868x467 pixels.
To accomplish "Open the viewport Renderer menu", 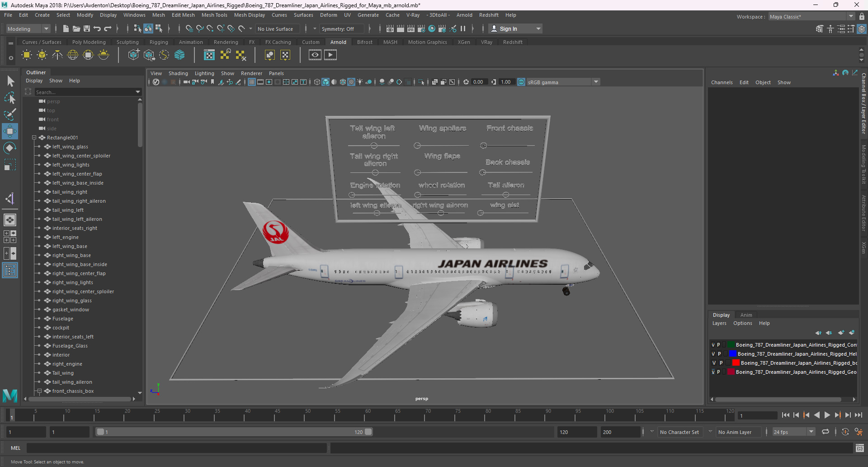I will tap(251, 73).
